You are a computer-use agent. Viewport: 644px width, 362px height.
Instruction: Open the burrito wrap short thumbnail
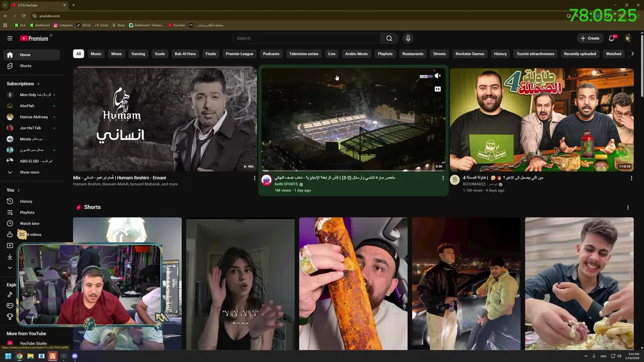(353, 283)
